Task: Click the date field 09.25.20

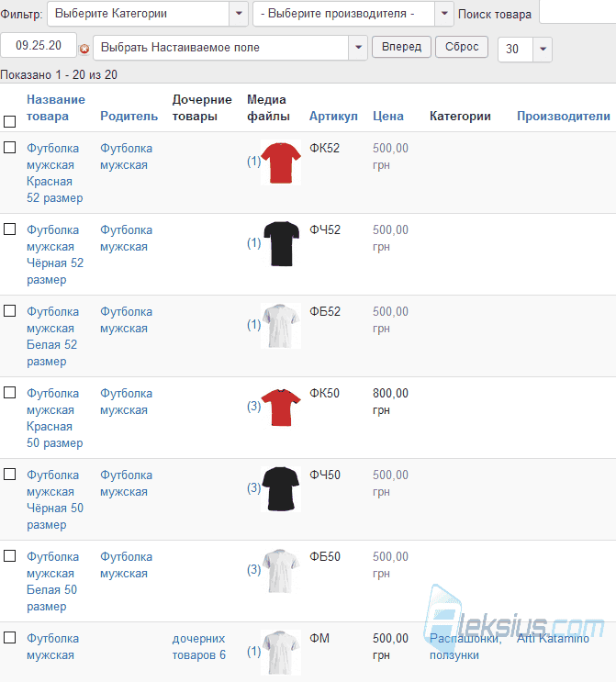Action: point(39,45)
